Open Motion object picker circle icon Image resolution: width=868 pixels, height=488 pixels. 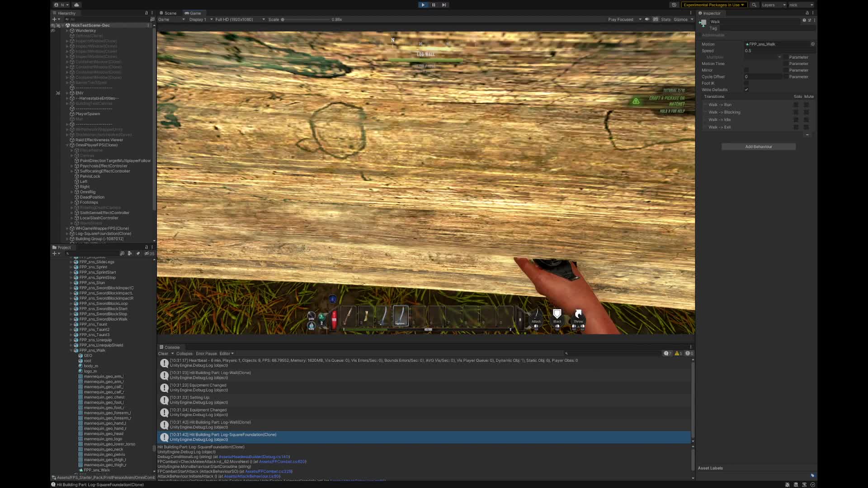click(812, 44)
